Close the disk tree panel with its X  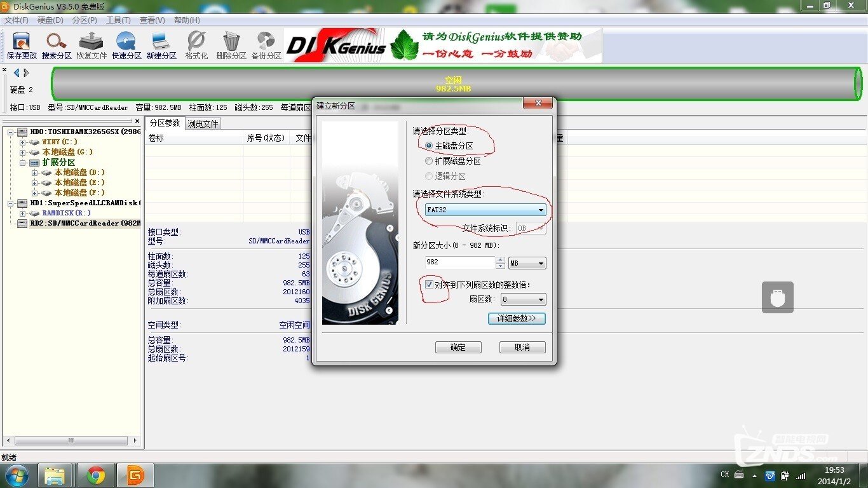pos(137,120)
